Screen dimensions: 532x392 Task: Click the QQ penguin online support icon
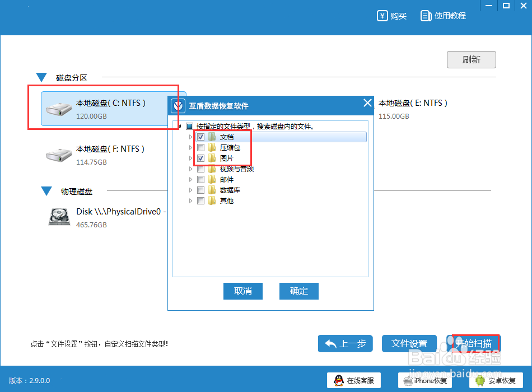(339, 380)
